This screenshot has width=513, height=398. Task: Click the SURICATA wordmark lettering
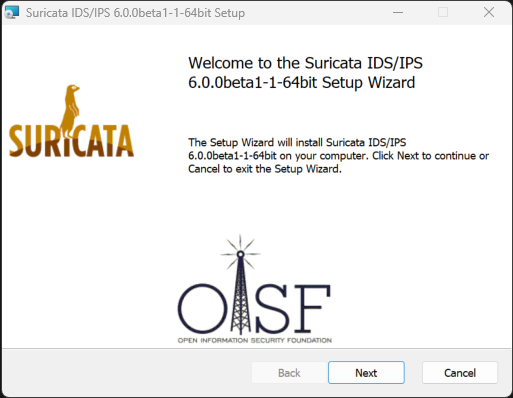point(71,141)
